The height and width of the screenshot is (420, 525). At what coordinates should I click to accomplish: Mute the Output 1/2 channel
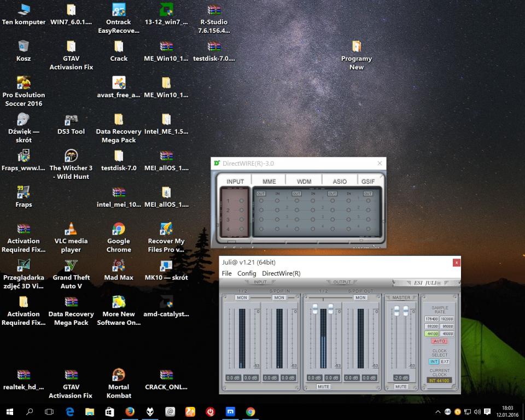point(323,387)
